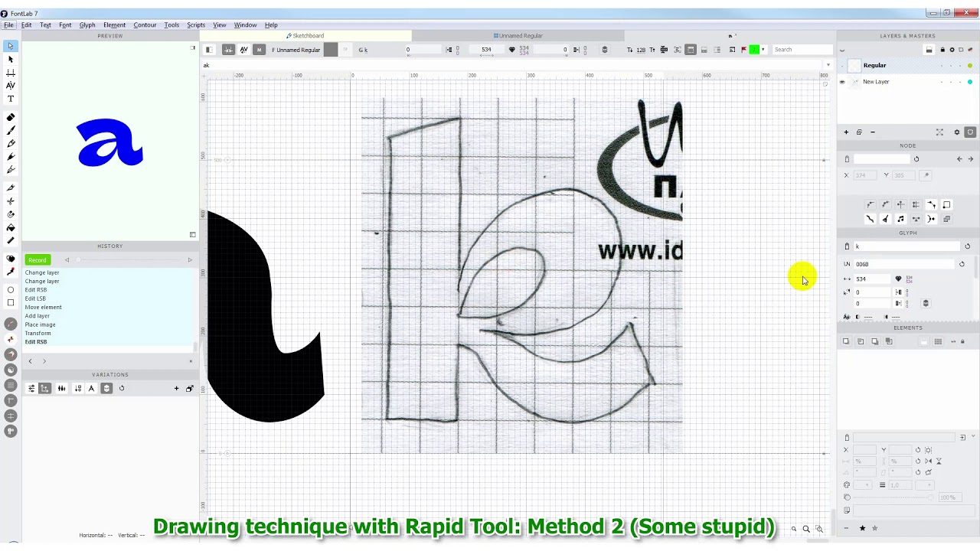Toggle the sidebar panel button in toolbar
The height and width of the screenshot is (551, 980).
209,50
